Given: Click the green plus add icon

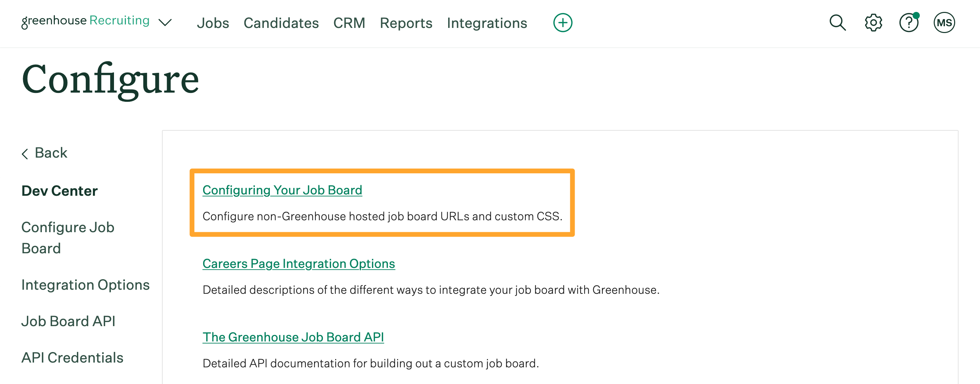Looking at the screenshot, I should pos(563,23).
